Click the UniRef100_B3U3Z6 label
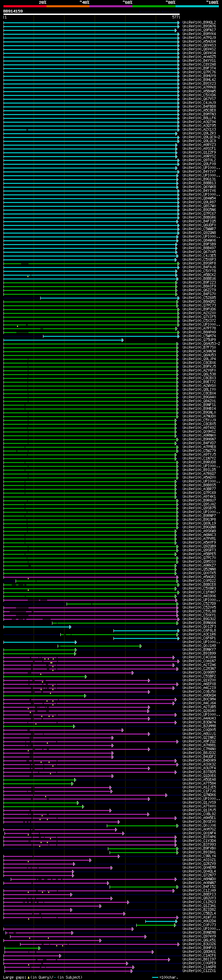This screenshot has width=222, height=980. 199,944
